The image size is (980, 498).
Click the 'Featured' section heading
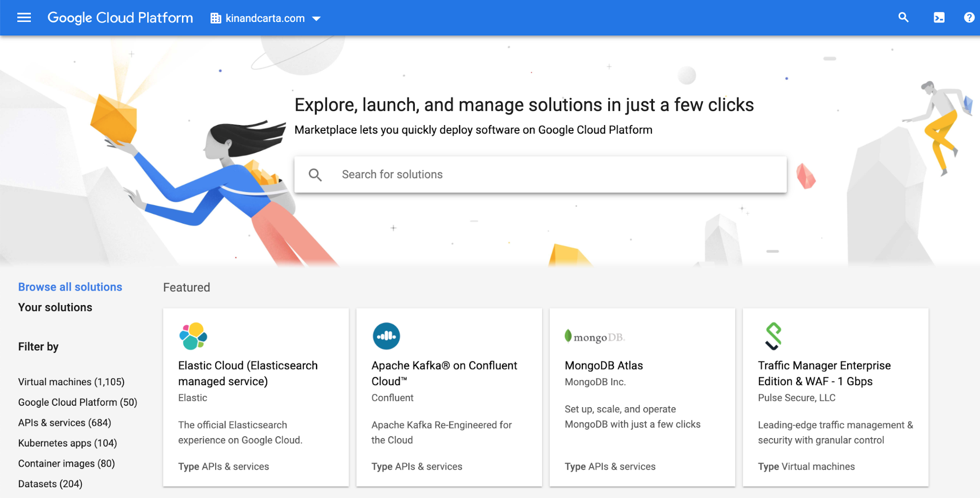click(186, 288)
